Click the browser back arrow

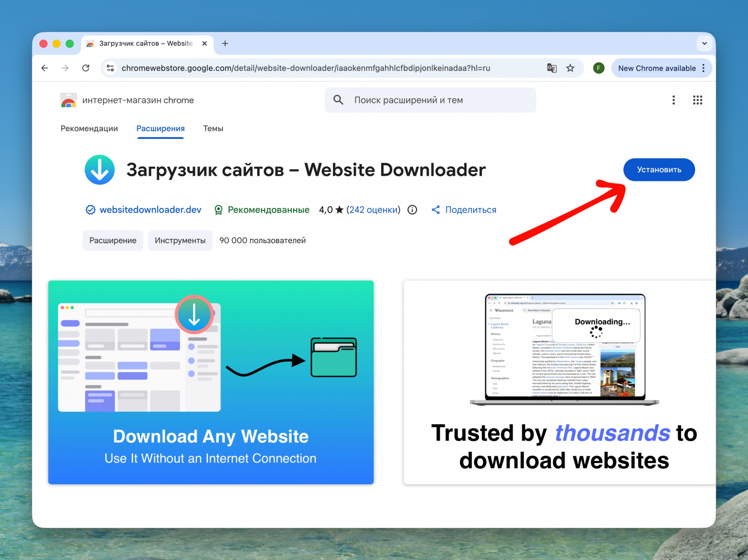click(x=44, y=68)
